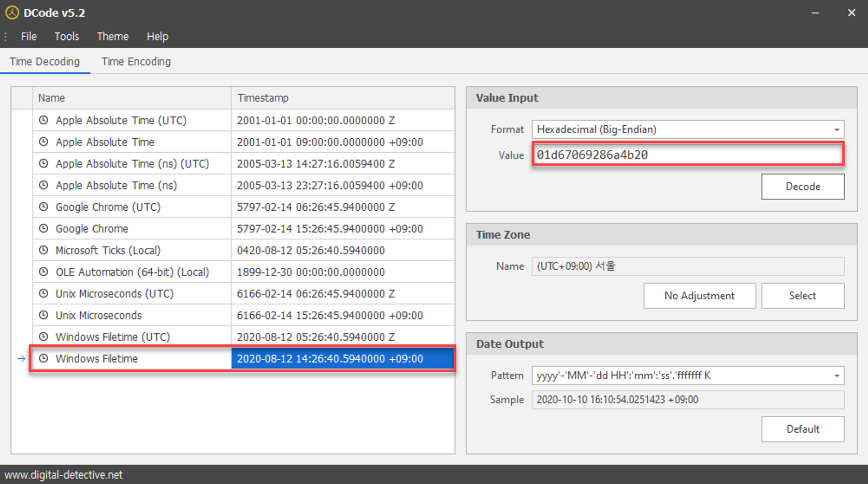Click the hexadecimal Value input field

pyautogui.click(x=688, y=154)
